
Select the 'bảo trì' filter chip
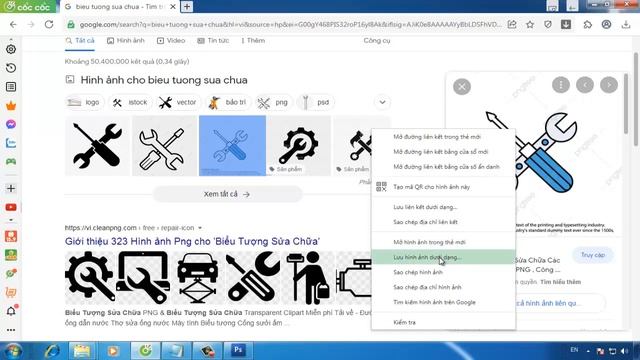[x=228, y=102]
